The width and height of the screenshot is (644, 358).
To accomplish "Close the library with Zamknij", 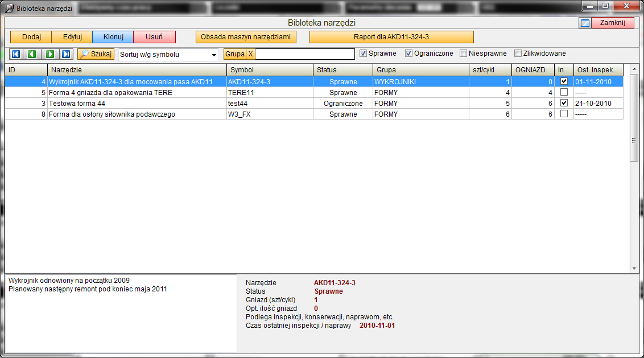I will [613, 23].
